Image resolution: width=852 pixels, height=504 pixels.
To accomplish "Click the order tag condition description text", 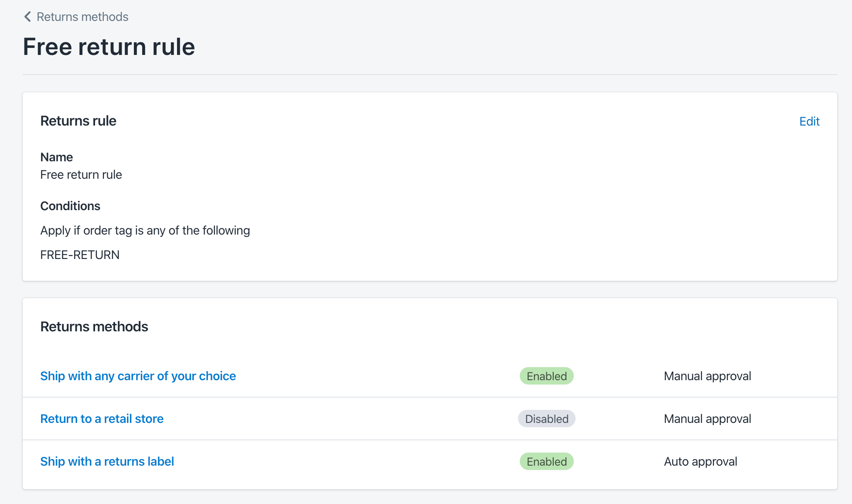I will (145, 230).
